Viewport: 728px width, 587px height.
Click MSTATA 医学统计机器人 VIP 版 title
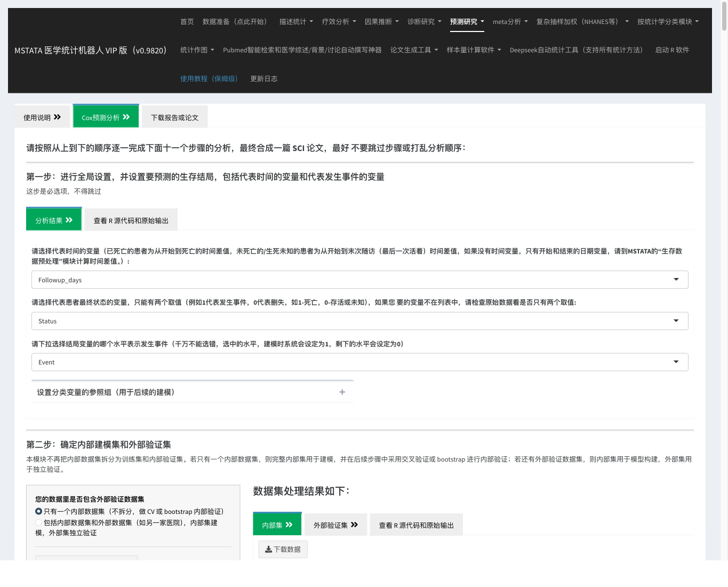[92, 50]
